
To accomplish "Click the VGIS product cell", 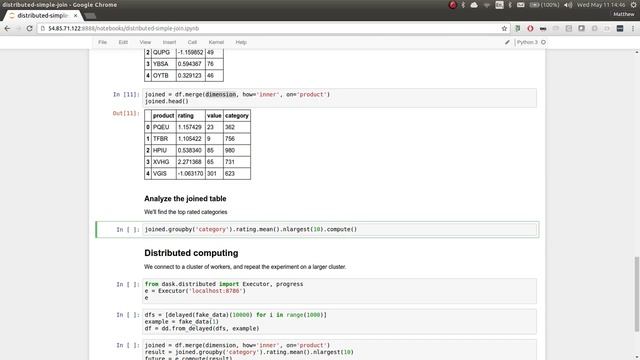I will pyautogui.click(x=164, y=173).
